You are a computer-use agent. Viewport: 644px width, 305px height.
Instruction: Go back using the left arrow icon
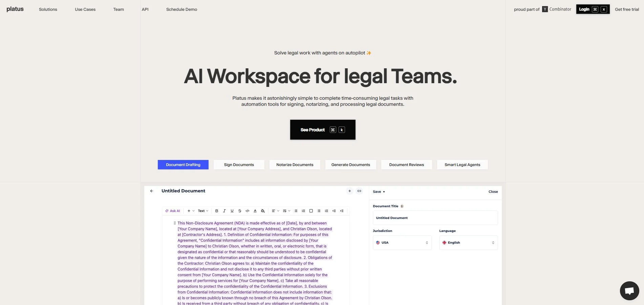point(152,191)
